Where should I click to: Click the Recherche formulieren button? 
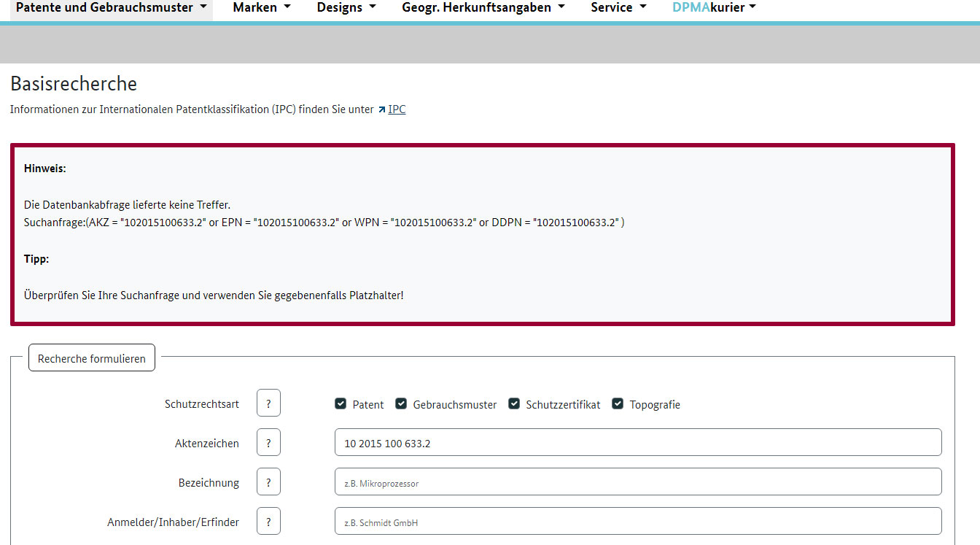pyautogui.click(x=92, y=358)
